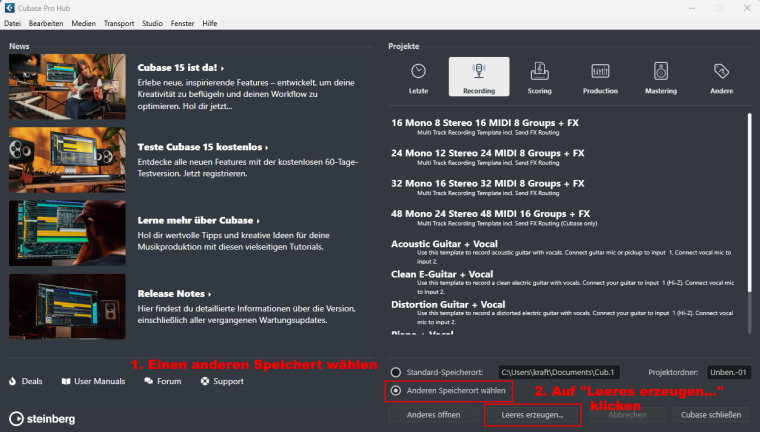
Task: Select Standard-Speicherort radio button
Action: pos(396,372)
